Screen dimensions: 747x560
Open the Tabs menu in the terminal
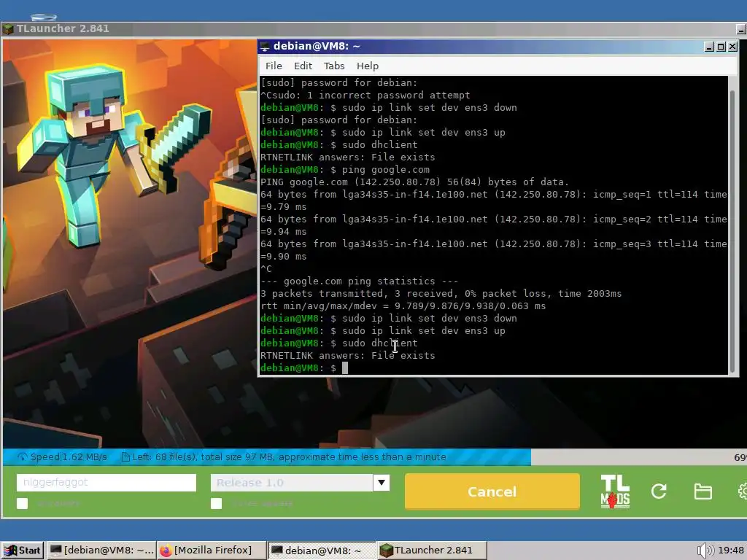(334, 66)
